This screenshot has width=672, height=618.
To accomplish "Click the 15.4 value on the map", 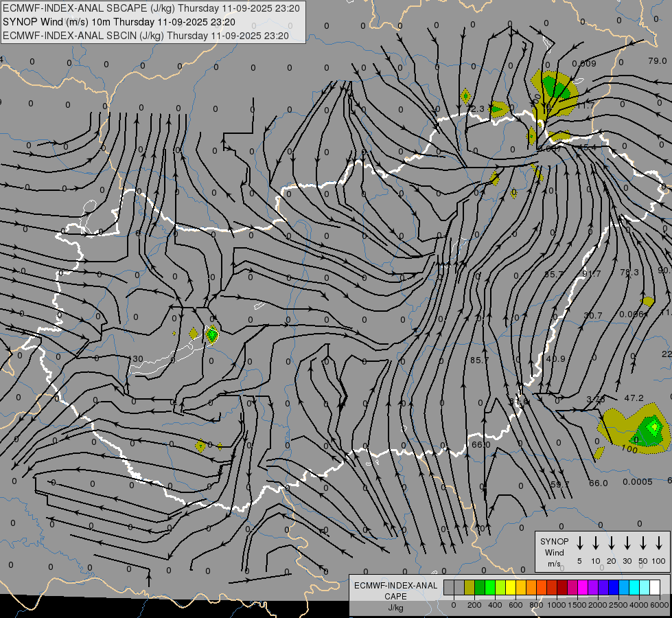I will (x=587, y=147).
